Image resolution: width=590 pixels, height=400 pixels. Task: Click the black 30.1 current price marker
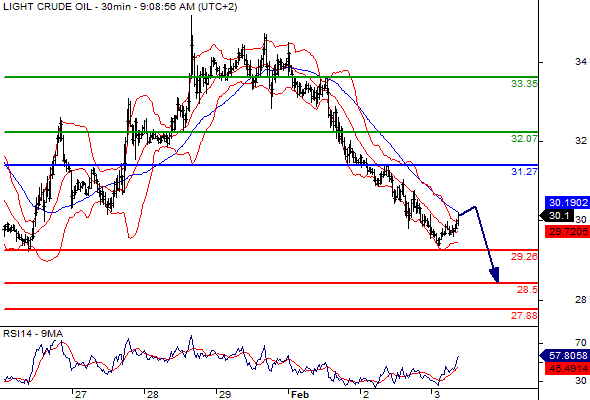(x=557, y=216)
